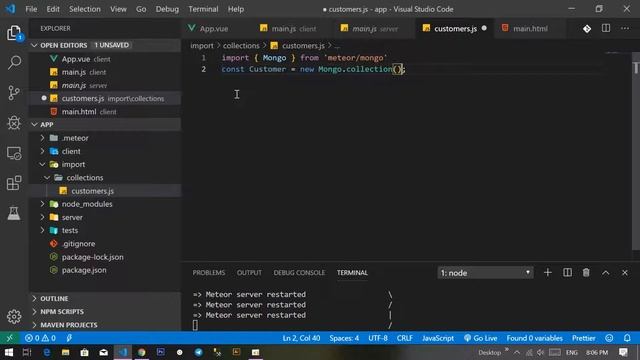Viewport: 640px width, 360px height.
Task: Switch to the Debug Console panel tab
Action: [299, 273]
